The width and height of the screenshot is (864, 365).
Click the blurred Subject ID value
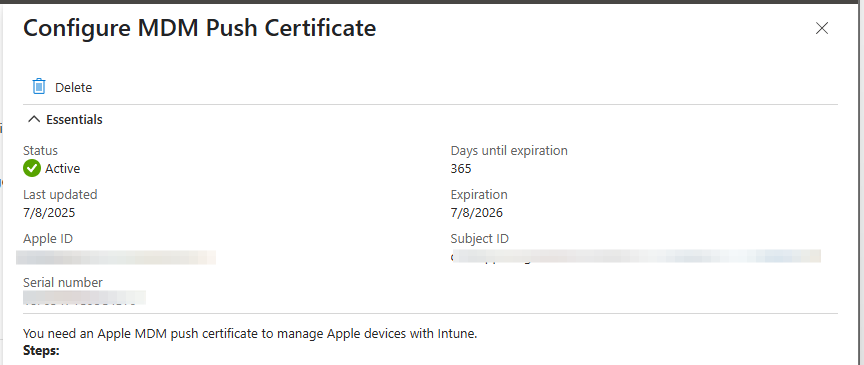(x=636, y=256)
